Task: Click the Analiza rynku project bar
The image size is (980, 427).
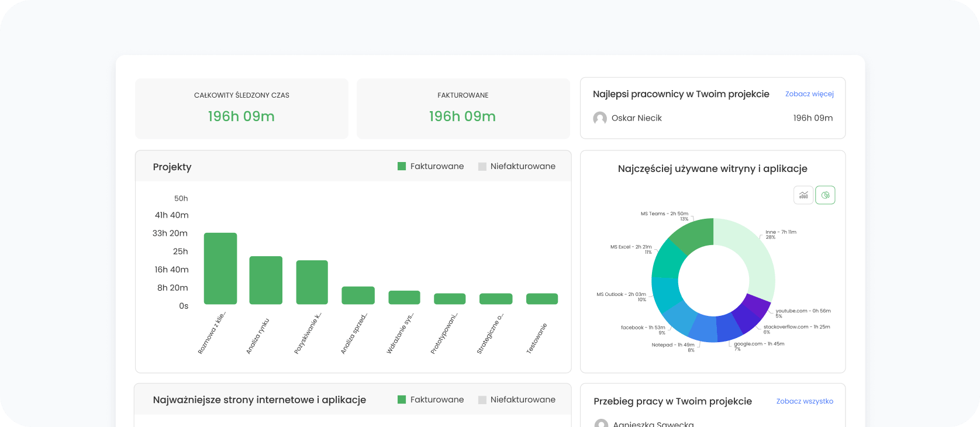Action: click(266, 280)
